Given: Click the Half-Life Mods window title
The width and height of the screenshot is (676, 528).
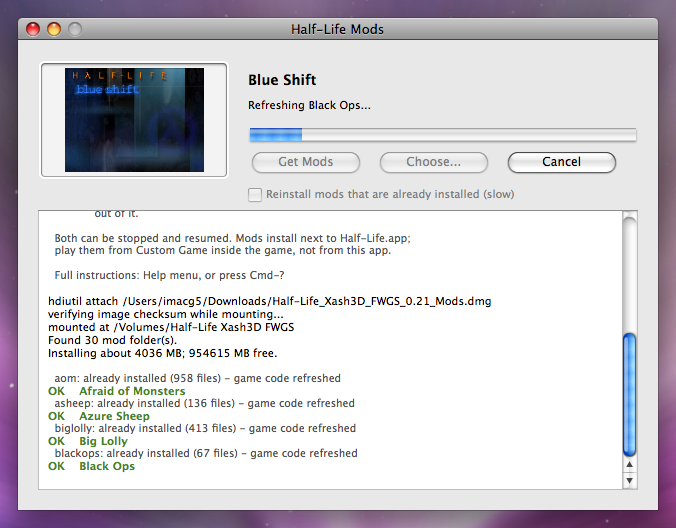Looking at the screenshot, I should click(337, 29).
